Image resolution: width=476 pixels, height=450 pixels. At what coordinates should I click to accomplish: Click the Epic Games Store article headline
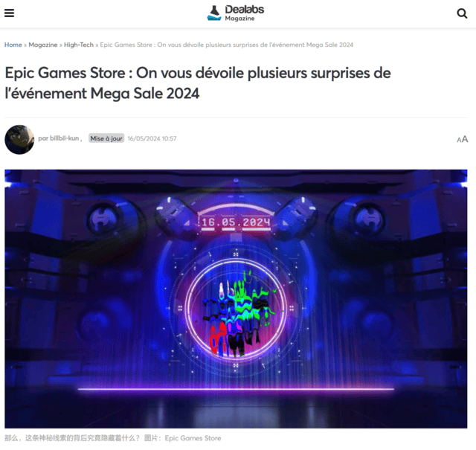click(x=198, y=83)
